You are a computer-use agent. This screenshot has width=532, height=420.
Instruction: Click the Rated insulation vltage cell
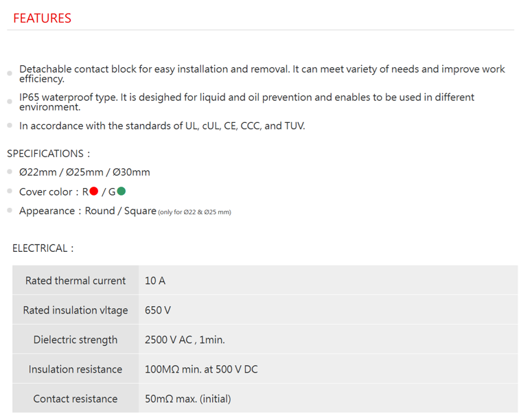click(x=76, y=310)
